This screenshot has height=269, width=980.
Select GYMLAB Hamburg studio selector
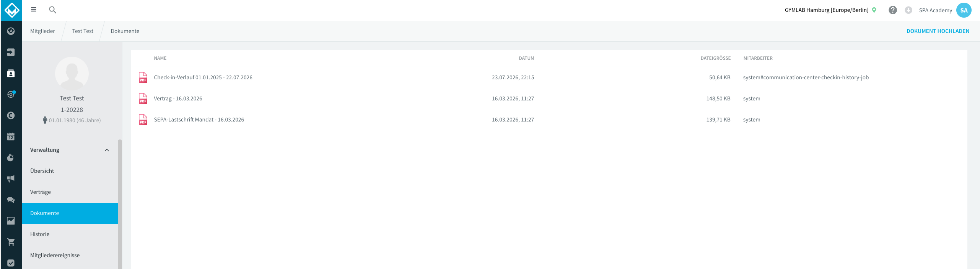(827, 10)
